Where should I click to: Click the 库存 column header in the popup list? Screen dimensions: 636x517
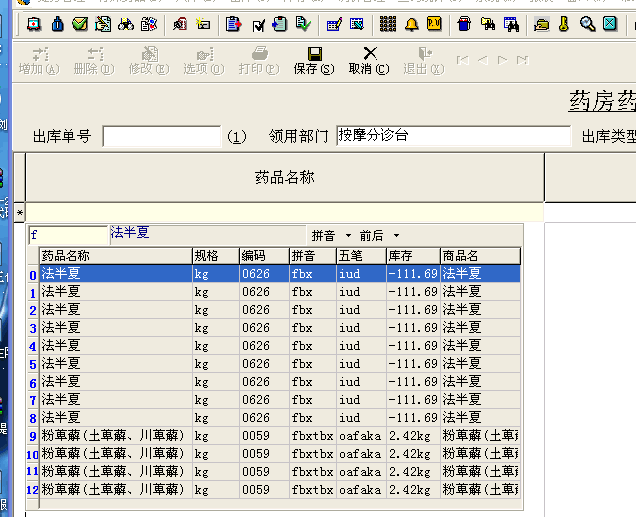tap(412, 256)
